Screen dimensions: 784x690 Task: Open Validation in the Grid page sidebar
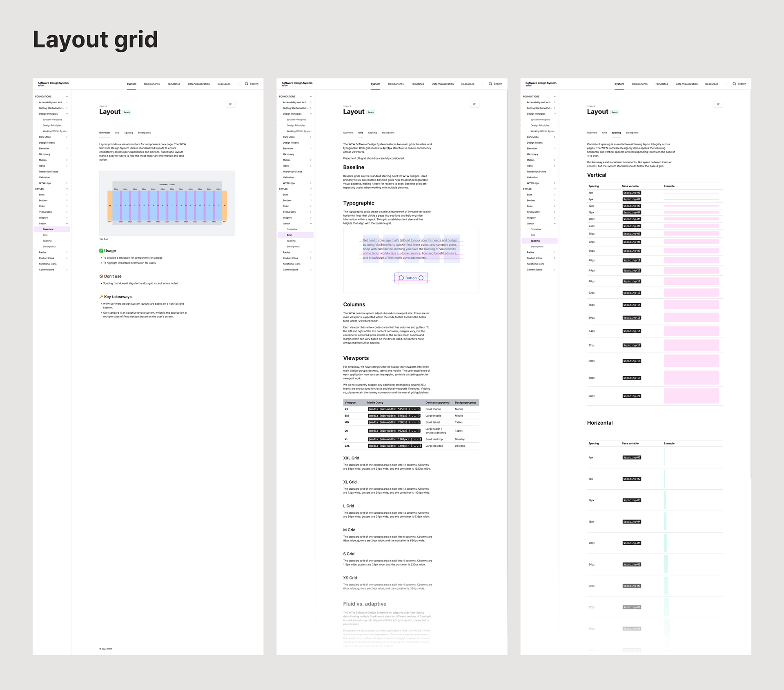(x=288, y=177)
